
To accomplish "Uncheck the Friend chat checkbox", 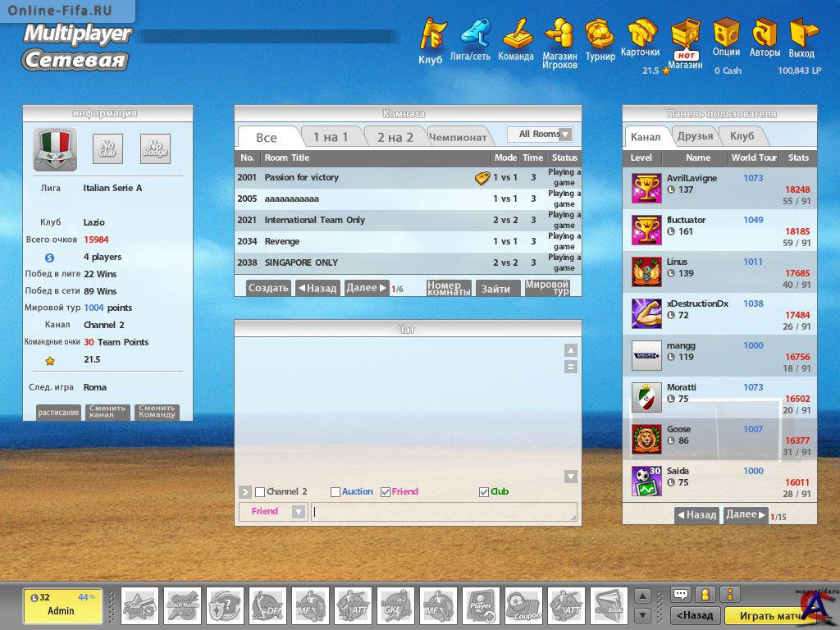I will (386, 492).
